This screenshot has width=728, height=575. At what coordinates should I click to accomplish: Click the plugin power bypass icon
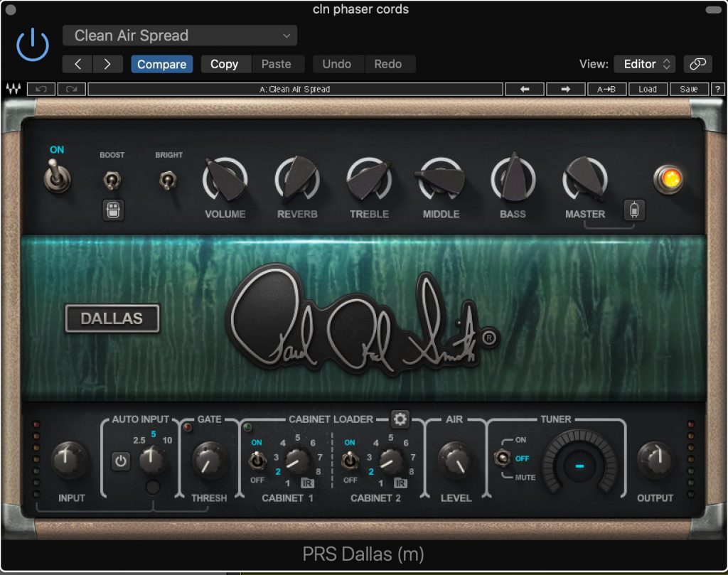coord(33,45)
